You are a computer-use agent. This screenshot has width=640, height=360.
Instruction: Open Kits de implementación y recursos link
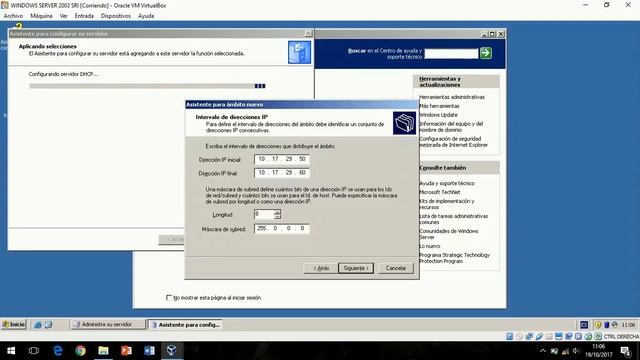tap(447, 204)
